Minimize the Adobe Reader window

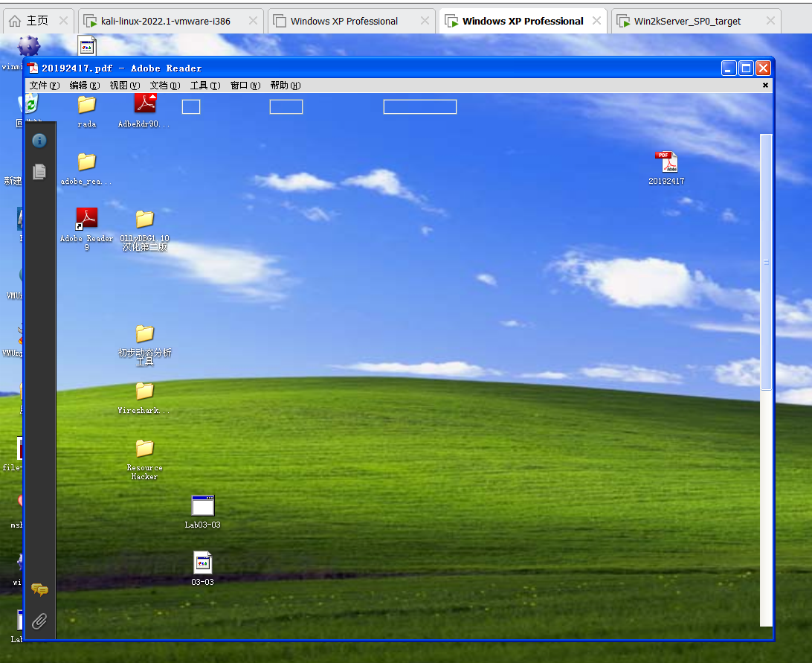(x=729, y=68)
